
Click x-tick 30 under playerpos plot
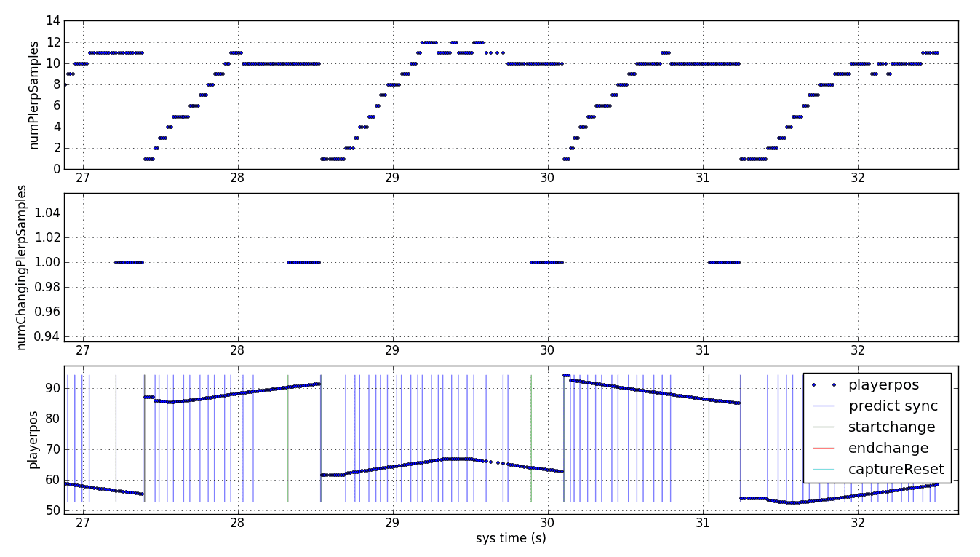coord(547,524)
